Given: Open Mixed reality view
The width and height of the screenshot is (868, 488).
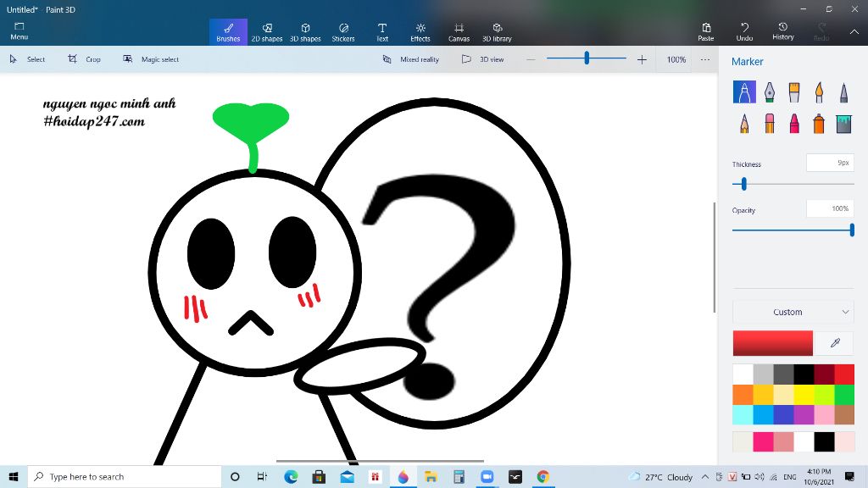Looking at the screenshot, I should [411, 59].
